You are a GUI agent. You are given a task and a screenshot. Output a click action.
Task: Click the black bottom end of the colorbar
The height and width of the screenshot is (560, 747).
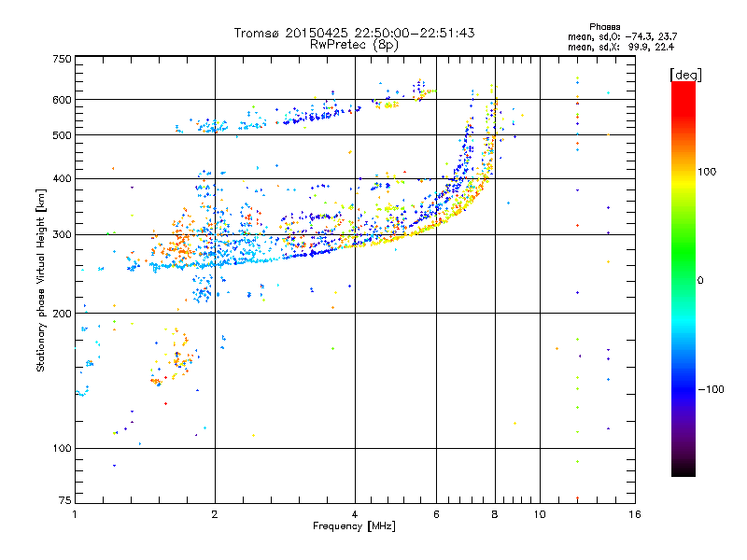684,469
